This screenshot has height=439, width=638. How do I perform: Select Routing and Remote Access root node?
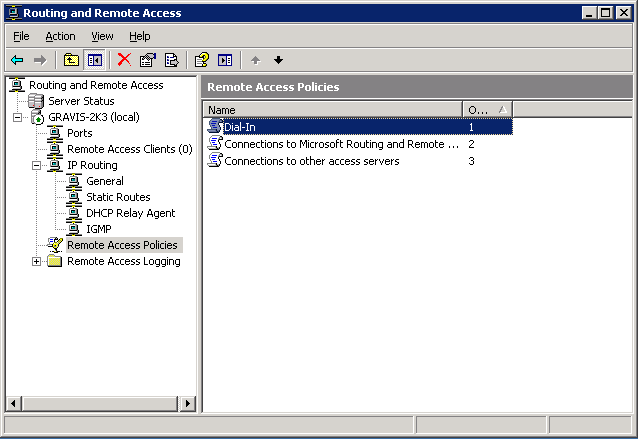click(96, 85)
